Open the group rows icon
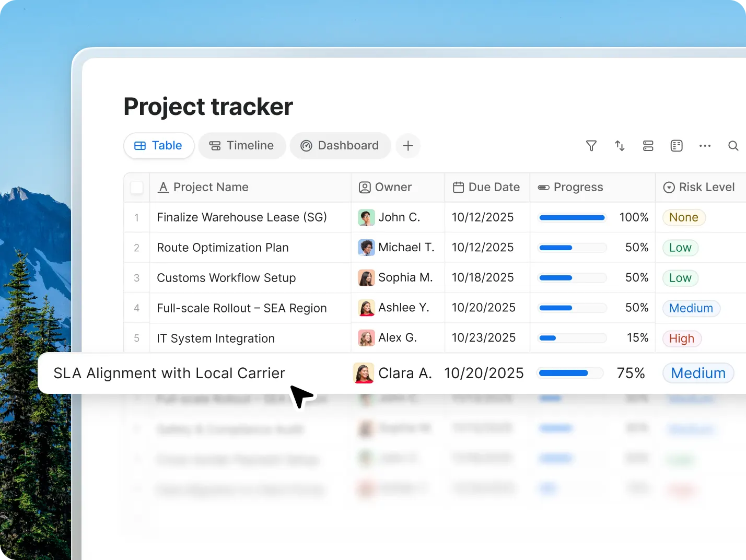The image size is (746, 560). pyautogui.click(x=648, y=146)
